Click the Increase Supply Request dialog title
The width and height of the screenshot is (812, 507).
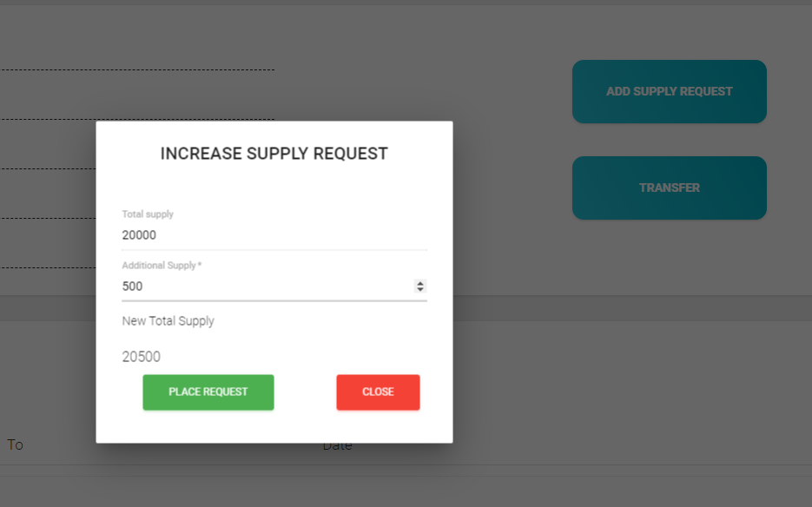[274, 154]
